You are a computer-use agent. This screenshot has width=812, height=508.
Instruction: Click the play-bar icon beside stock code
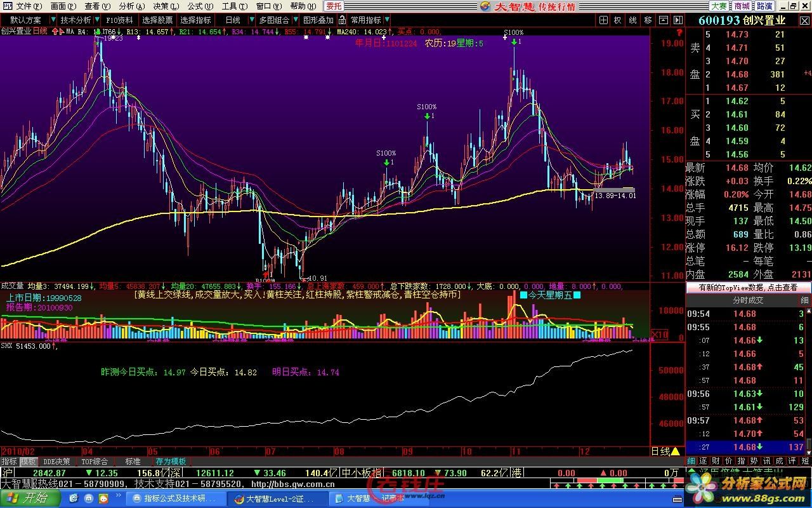click(x=678, y=20)
